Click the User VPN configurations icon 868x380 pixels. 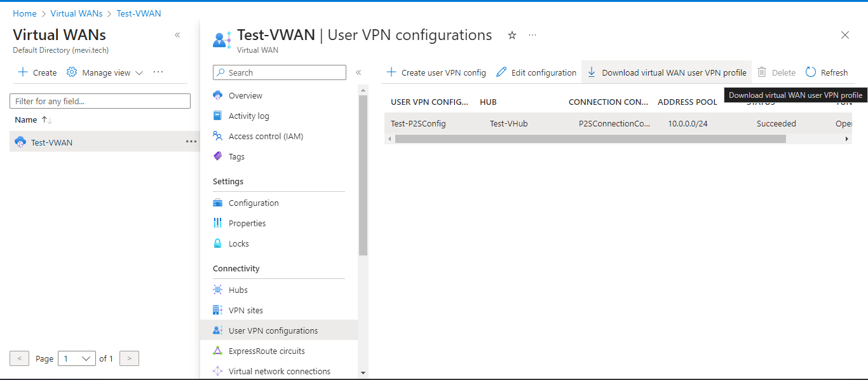(218, 330)
